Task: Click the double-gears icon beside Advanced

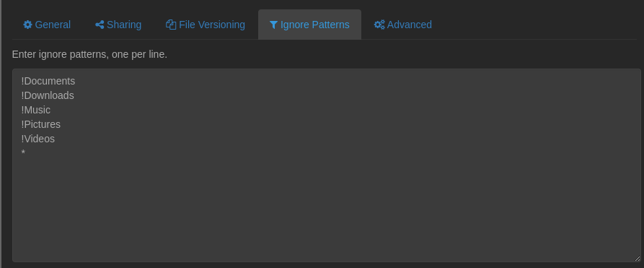Action: tap(379, 25)
